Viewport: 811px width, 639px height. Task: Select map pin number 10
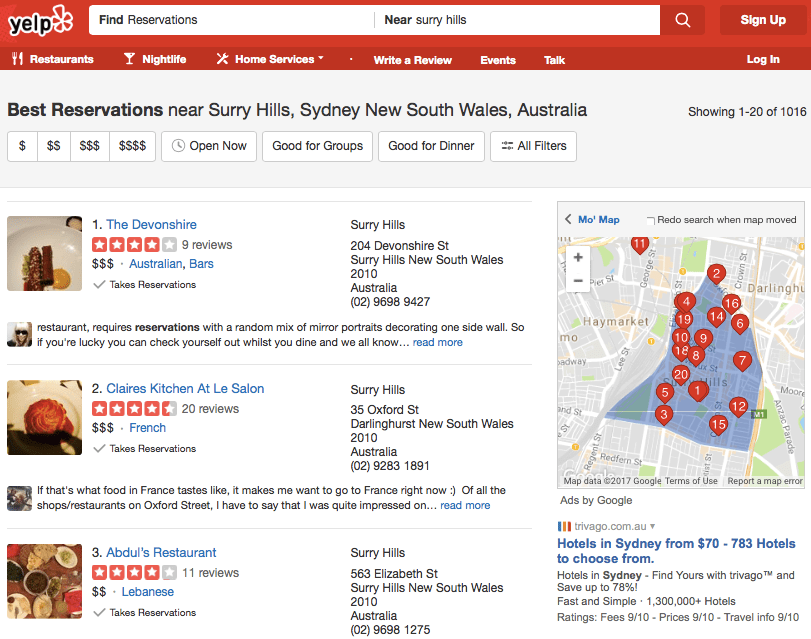pos(681,338)
